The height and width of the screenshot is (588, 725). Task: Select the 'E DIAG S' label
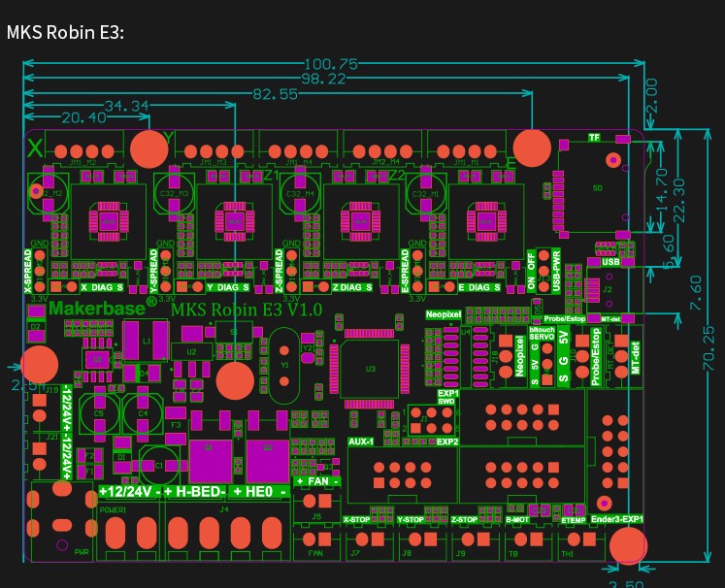pyautogui.click(x=479, y=287)
